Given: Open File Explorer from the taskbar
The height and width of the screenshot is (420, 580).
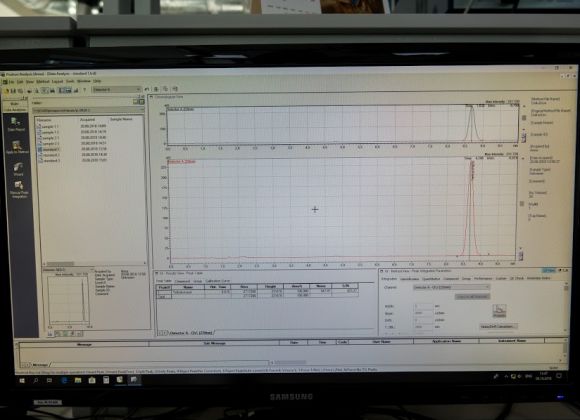Looking at the screenshot, I should [78, 380].
